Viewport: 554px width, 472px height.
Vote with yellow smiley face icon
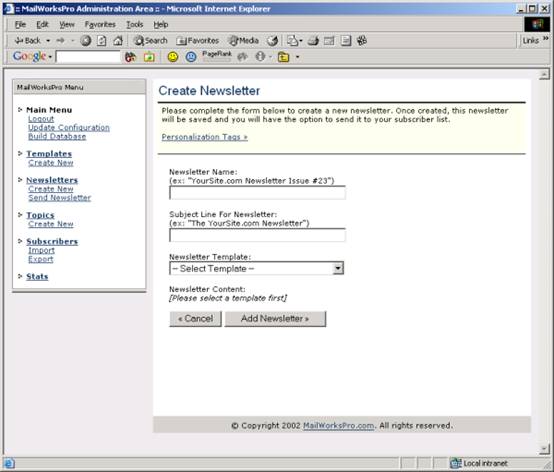[x=173, y=57]
